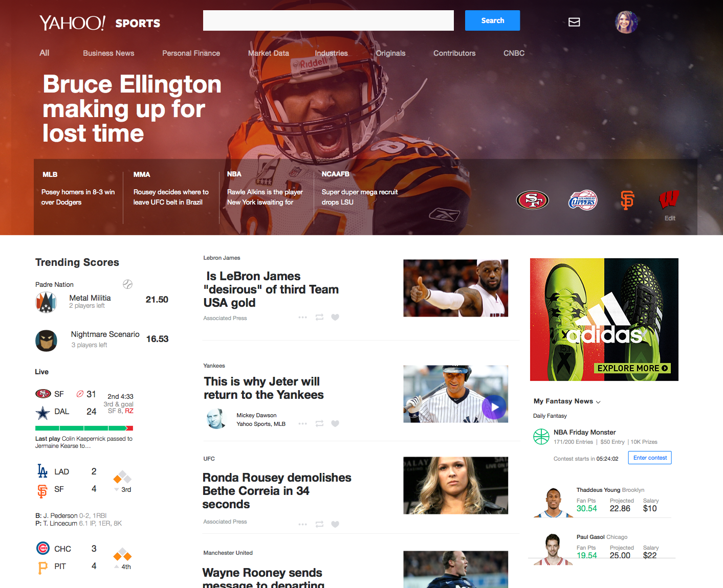Select the LA Clippers team logo
This screenshot has width=723, height=588.
[583, 200]
